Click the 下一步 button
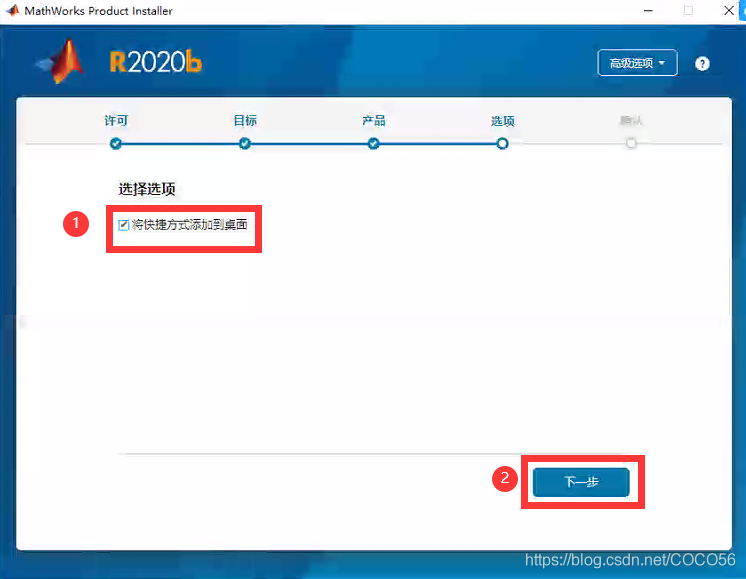Screen dimensions: 746x579 click(581, 482)
